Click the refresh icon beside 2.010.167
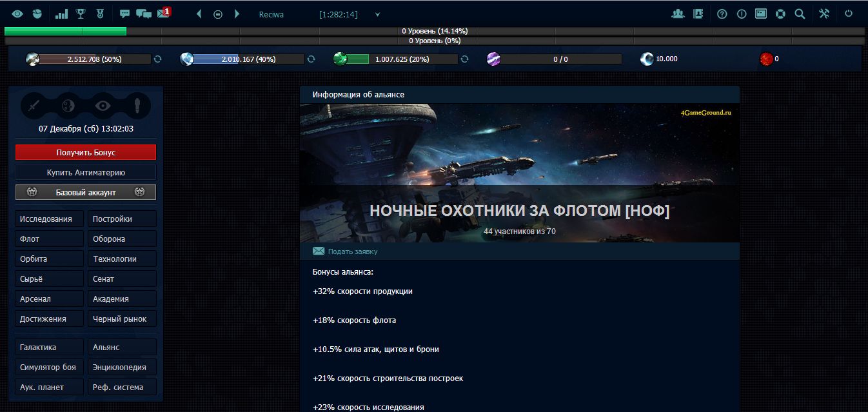868x412 pixels. [x=311, y=59]
